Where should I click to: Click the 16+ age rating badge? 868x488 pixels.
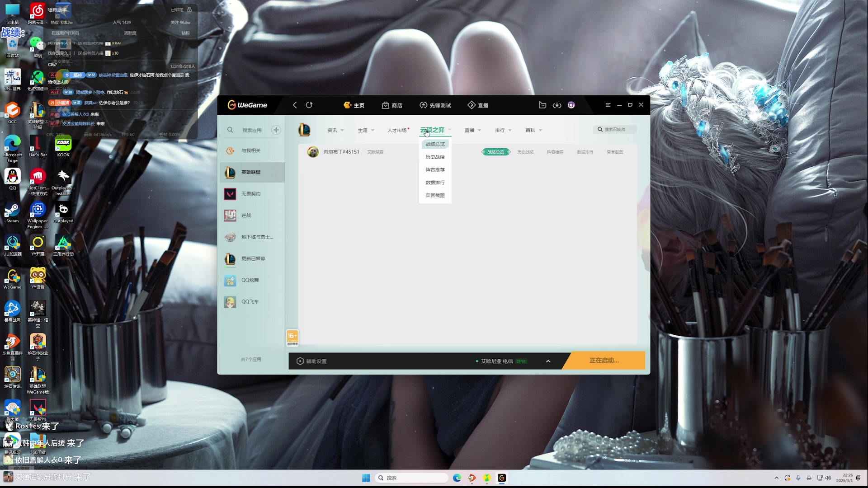292,338
